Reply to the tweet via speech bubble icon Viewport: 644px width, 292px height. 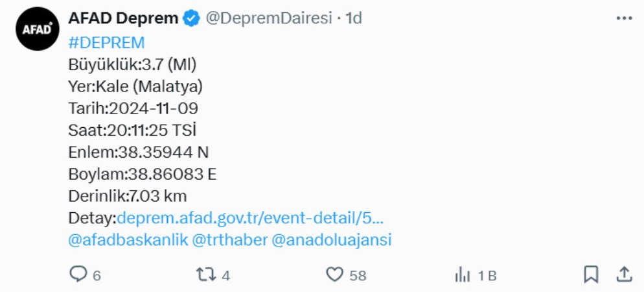pos(78,275)
